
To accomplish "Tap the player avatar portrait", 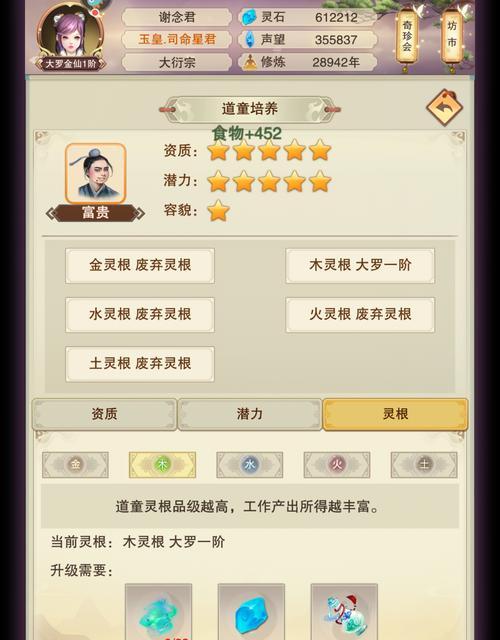I will coord(70,33).
